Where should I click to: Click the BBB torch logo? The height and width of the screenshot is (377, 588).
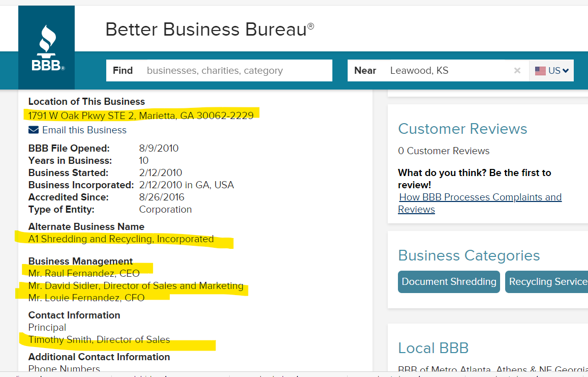coord(46,48)
